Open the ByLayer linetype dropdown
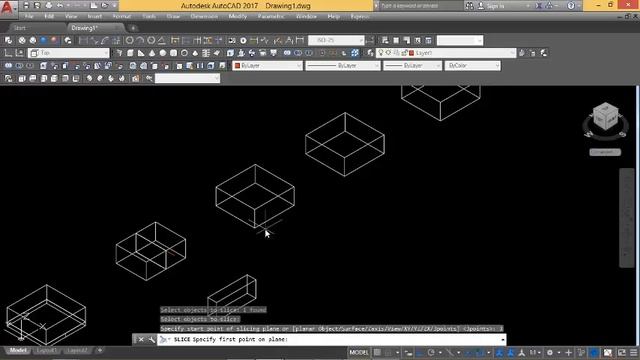The width and height of the screenshot is (640, 360). [x=343, y=66]
